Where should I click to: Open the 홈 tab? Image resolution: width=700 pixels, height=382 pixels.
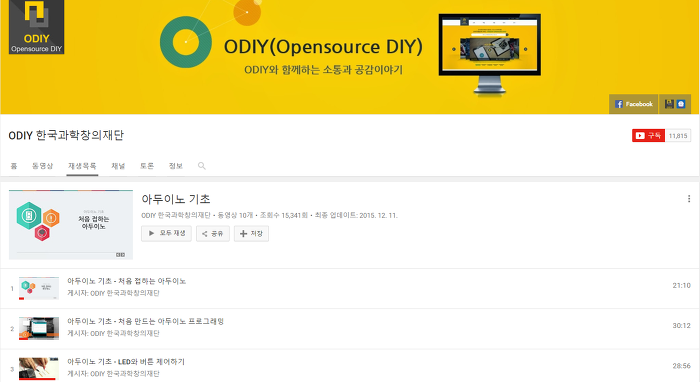coord(14,166)
